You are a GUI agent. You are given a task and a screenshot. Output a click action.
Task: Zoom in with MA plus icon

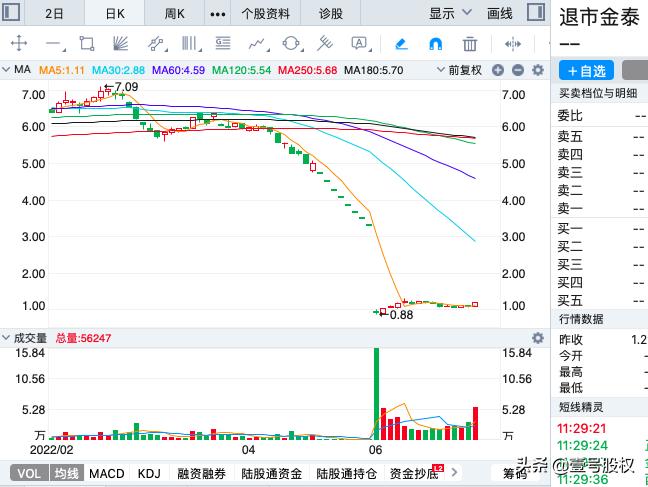[x=498, y=70]
